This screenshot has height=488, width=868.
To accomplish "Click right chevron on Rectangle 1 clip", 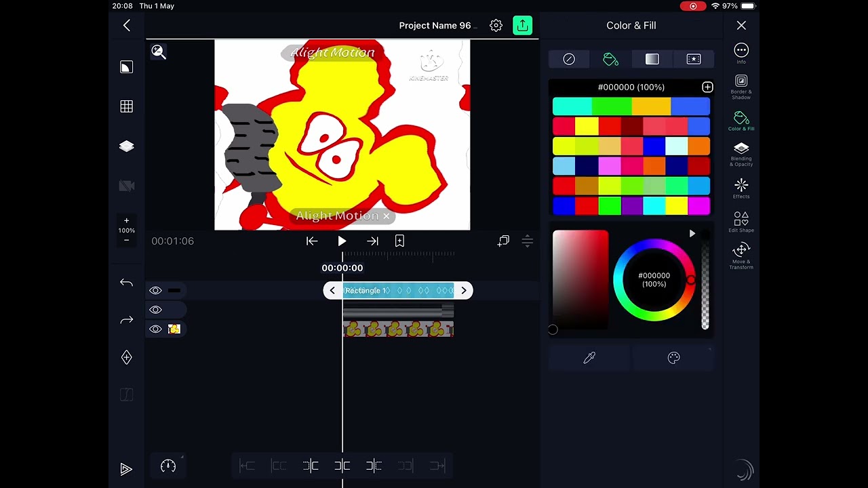I will point(464,291).
